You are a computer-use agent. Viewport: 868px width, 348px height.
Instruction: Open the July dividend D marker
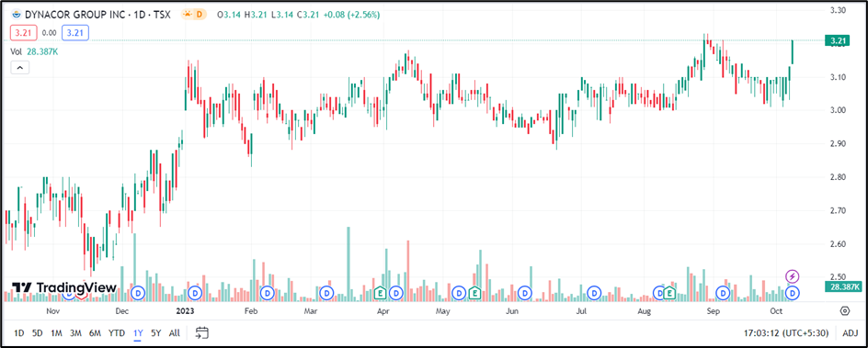(595, 292)
